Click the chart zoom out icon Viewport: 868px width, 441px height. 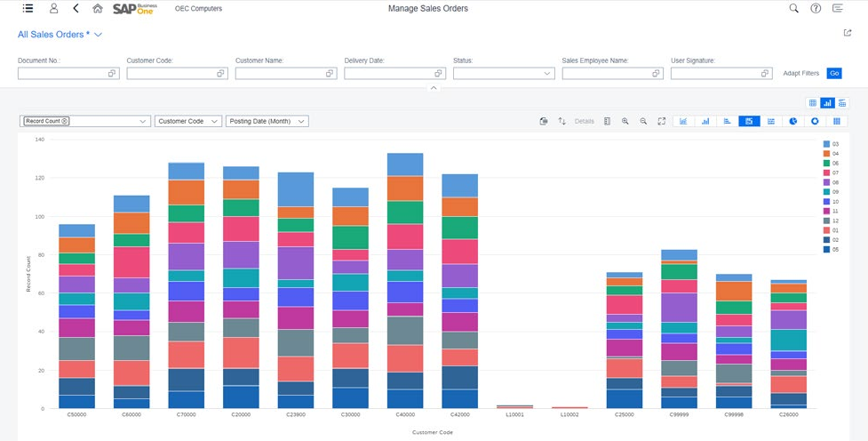(643, 121)
